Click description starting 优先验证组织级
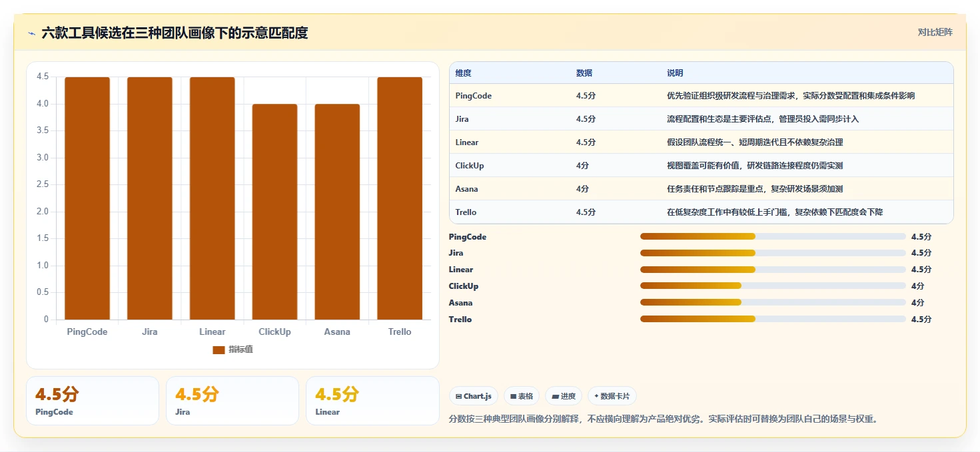Image resolution: width=980 pixels, height=452 pixels. (x=791, y=96)
